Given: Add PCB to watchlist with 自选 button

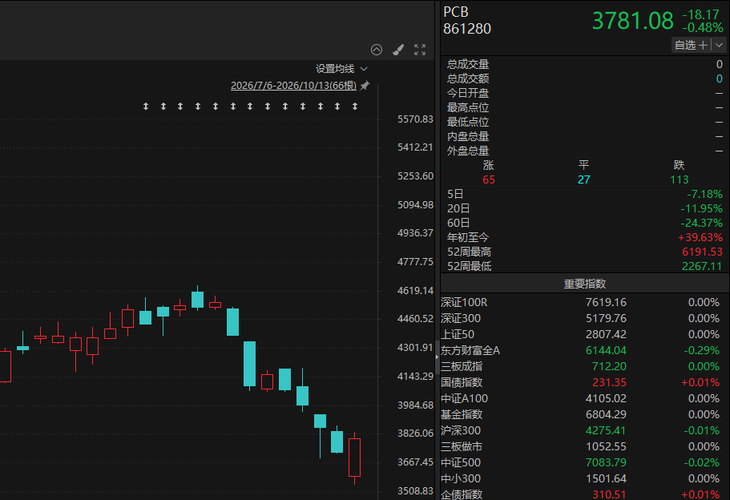Looking at the screenshot, I should click(x=685, y=45).
